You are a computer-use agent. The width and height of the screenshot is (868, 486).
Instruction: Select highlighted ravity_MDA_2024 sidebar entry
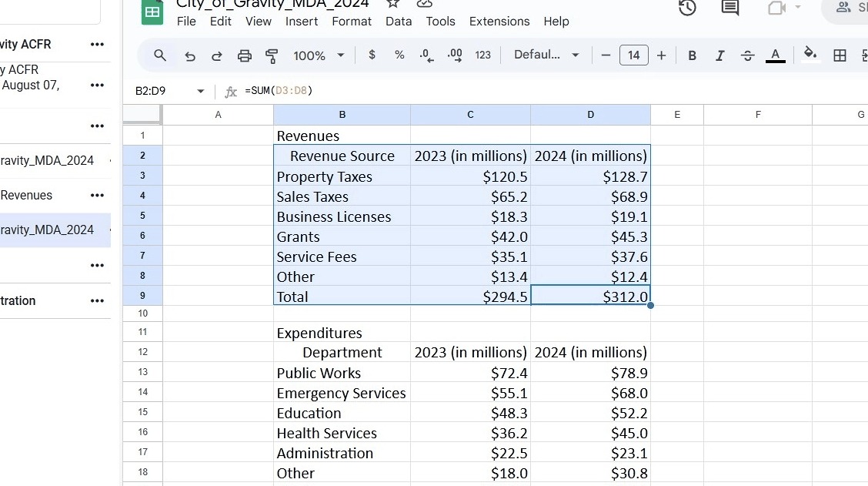click(x=55, y=230)
